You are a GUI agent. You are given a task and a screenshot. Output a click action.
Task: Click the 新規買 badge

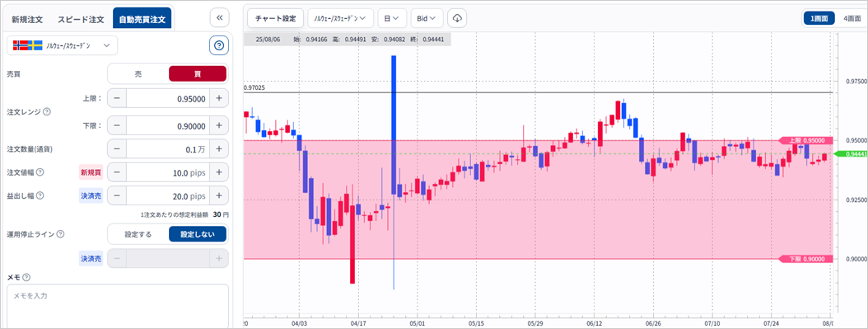coord(91,172)
